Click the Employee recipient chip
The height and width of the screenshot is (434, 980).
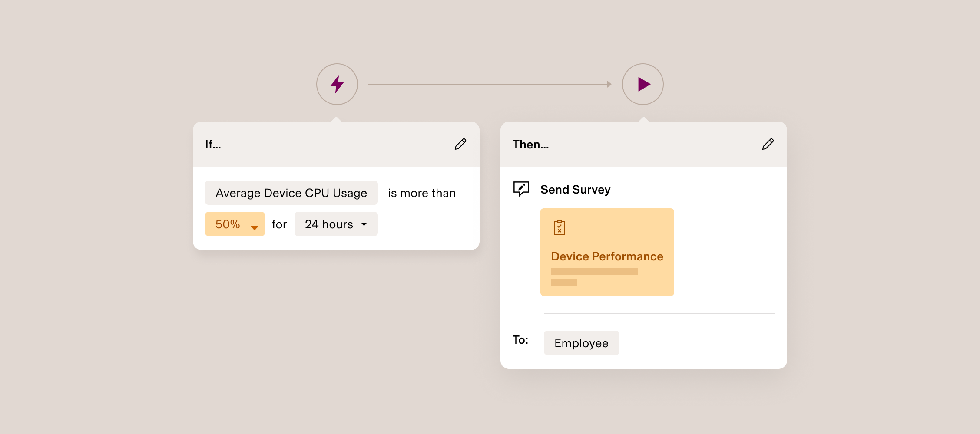click(x=581, y=343)
